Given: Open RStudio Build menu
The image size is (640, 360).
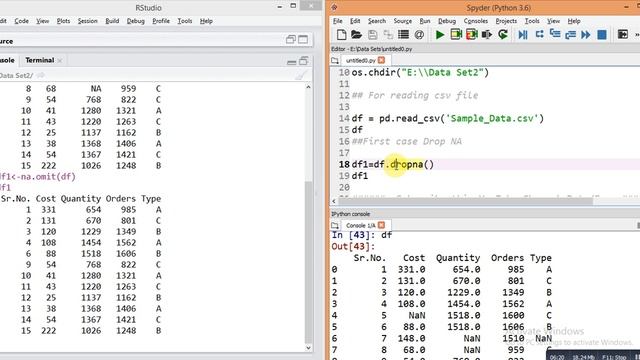Looking at the screenshot, I should pyautogui.click(x=112, y=21).
